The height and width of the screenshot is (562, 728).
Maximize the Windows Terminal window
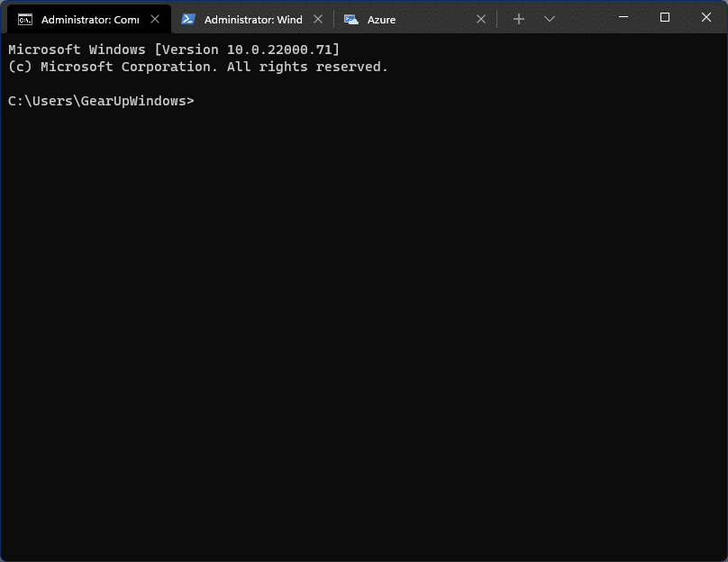click(x=665, y=17)
